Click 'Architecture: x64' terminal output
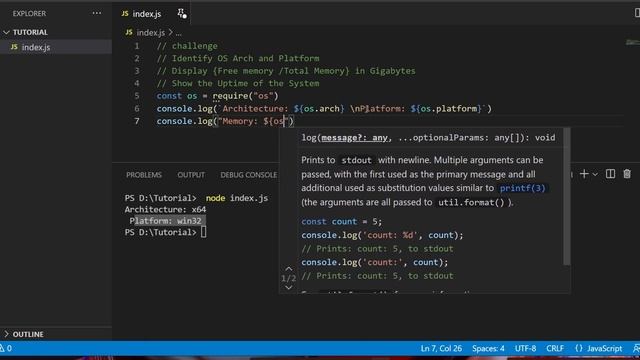The width and height of the screenshot is (640, 360). point(165,209)
